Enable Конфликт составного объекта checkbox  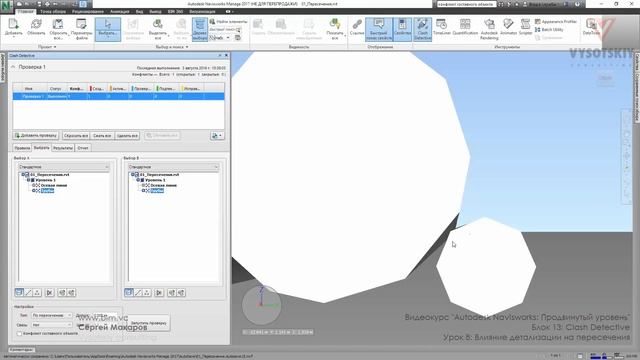point(19,334)
